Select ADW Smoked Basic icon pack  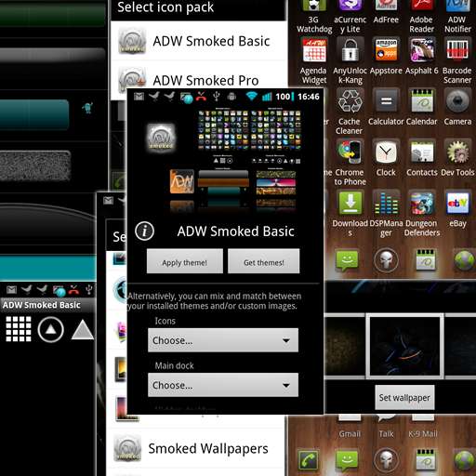point(198,41)
